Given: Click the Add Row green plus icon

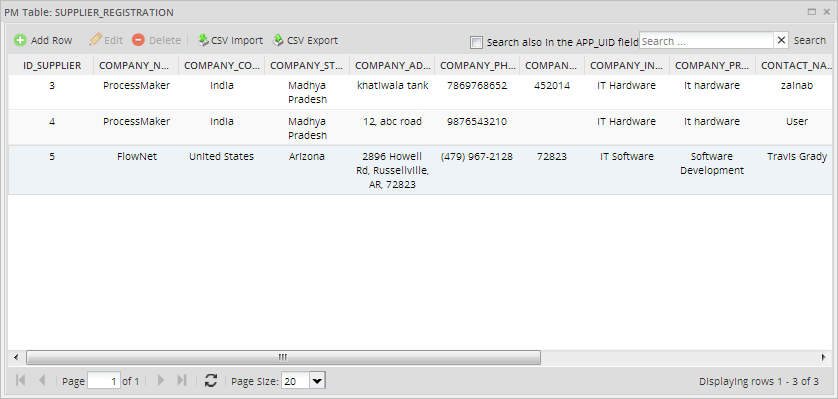Looking at the screenshot, I should [x=20, y=40].
